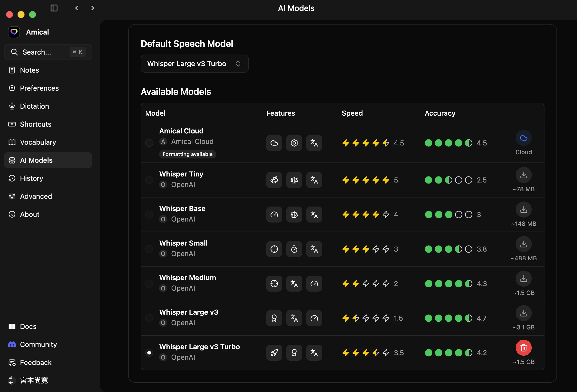Screen dimensions: 577x392
Task: Go back with the left chevron
Action: click(x=77, y=8)
